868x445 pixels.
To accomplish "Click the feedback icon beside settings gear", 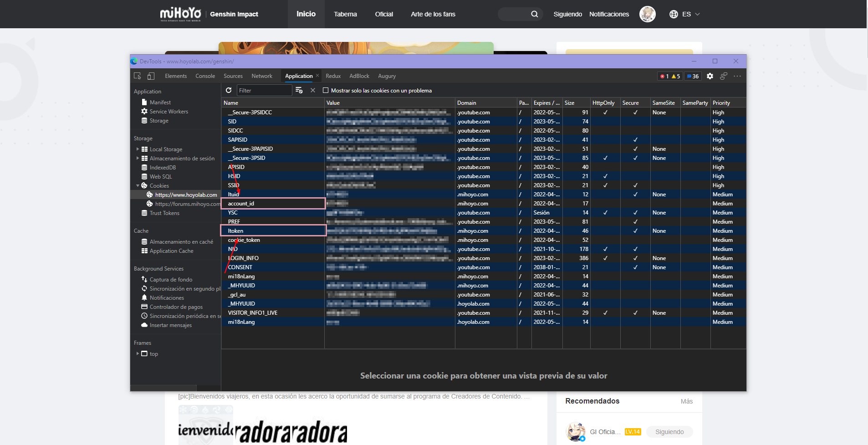I will [724, 76].
